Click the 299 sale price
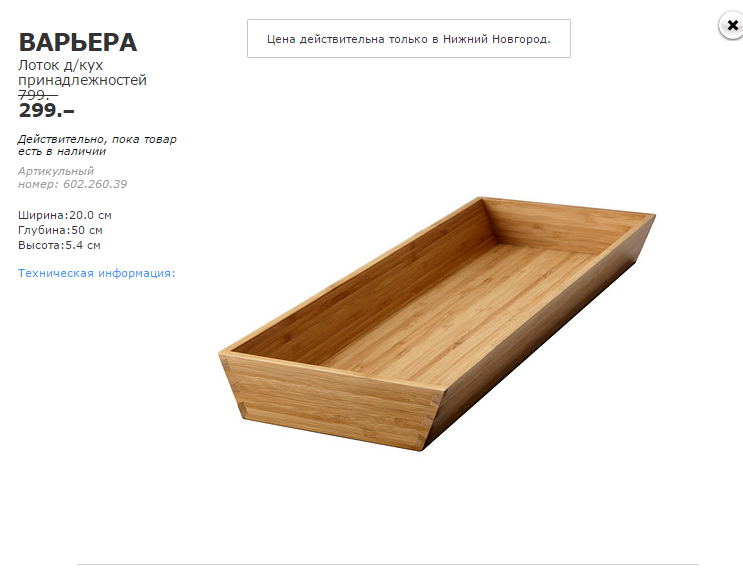 coord(46,110)
